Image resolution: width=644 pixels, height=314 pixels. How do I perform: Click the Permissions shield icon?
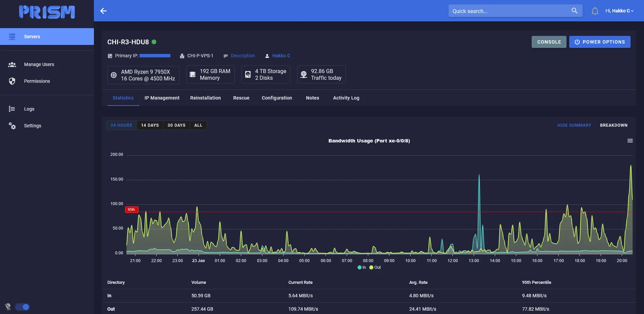[x=12, y=81]
